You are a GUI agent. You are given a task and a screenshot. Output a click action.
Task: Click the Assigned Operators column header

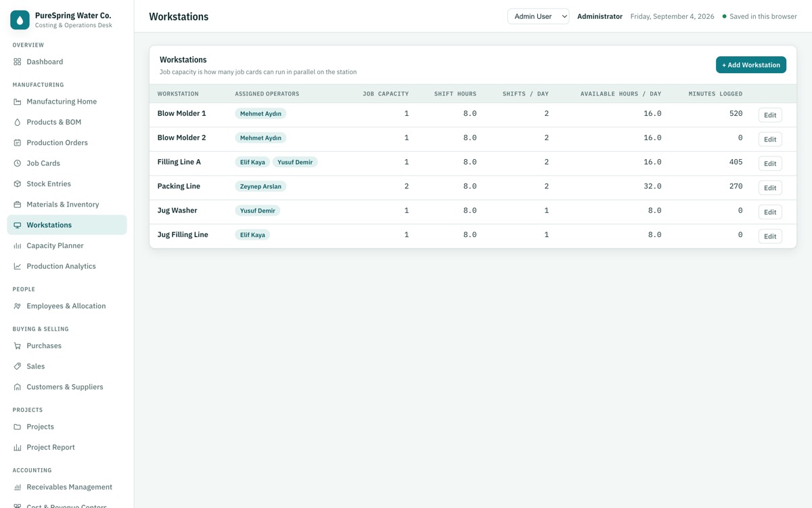coord(267,94)
